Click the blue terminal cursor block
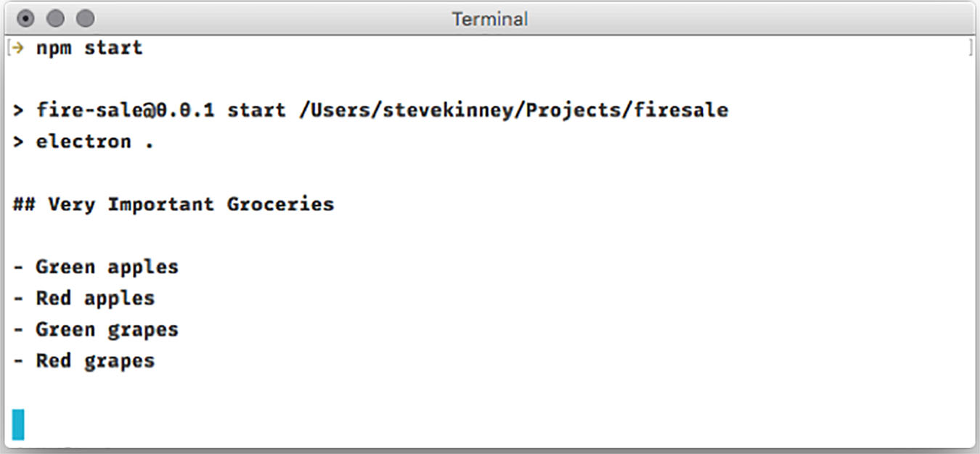Image resolution: width=980 pixels, height=454 pixels. pos(18,424)
